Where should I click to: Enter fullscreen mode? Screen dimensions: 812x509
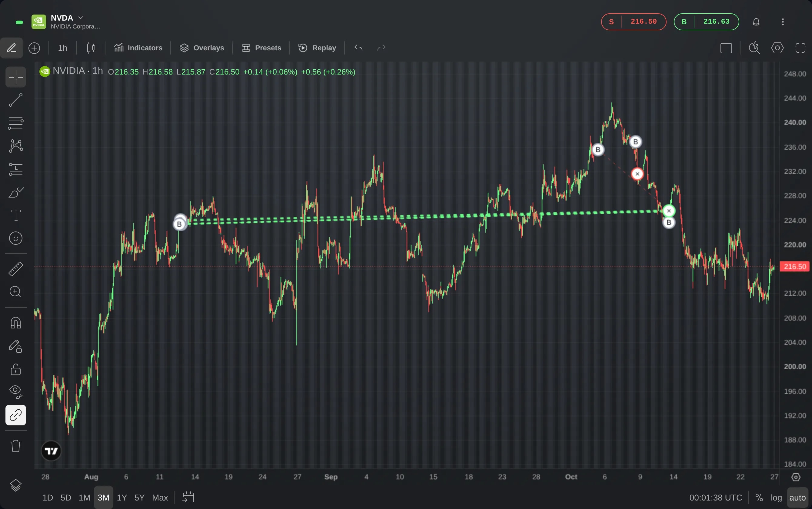click(x=800, y=48)
